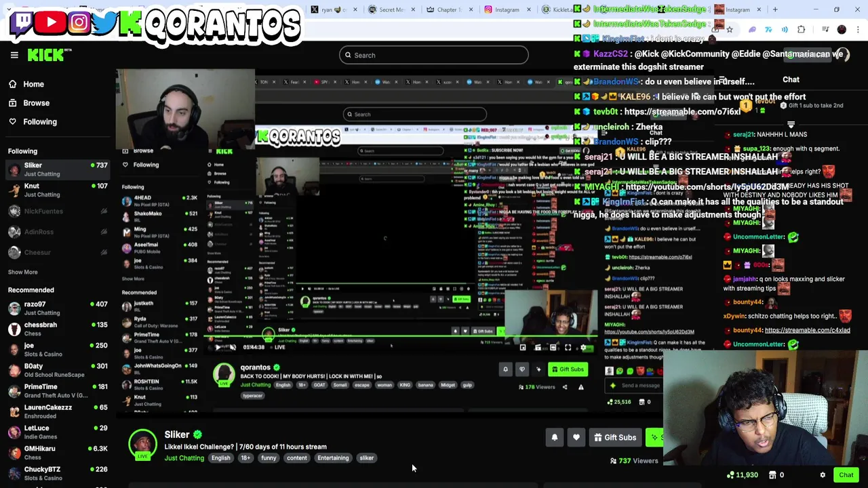This screenshot has width=868, height=488.
Task: Expand Following list with Show More
Action: [22, 272]
